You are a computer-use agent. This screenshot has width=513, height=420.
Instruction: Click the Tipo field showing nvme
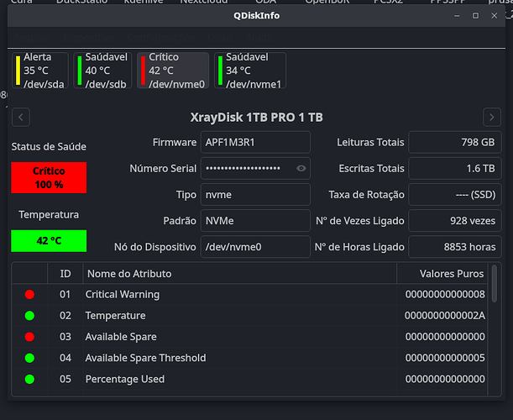(x=255, y=194)
